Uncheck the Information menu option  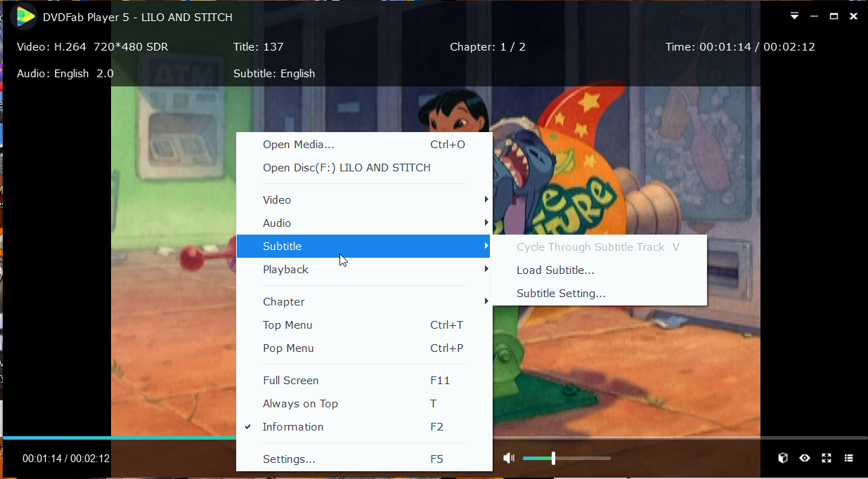click(x=364, y=427)
